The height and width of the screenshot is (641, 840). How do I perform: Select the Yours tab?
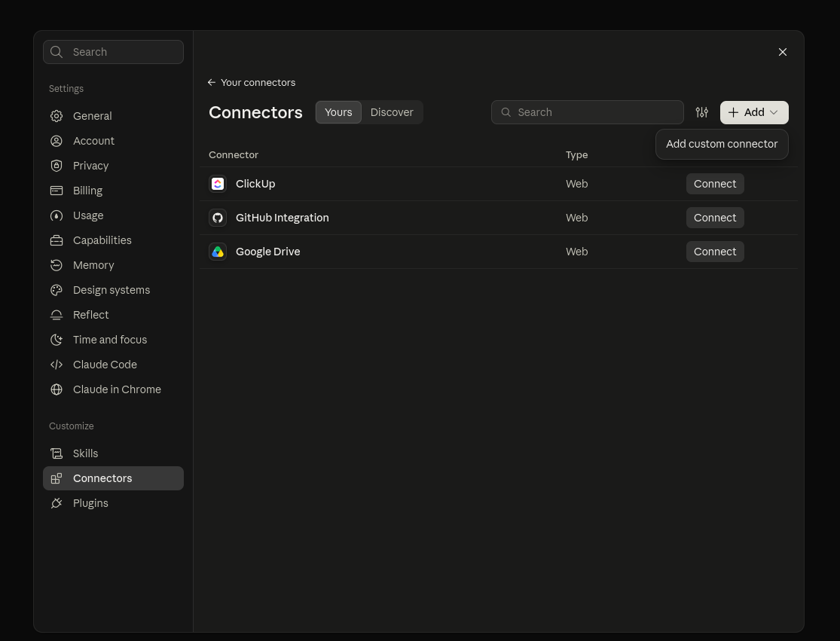click(x=338, y=112)
